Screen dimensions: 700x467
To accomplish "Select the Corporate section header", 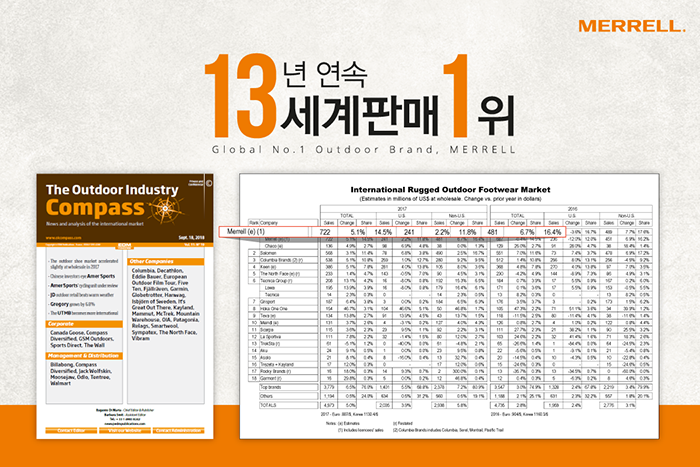I will (84, 324).
